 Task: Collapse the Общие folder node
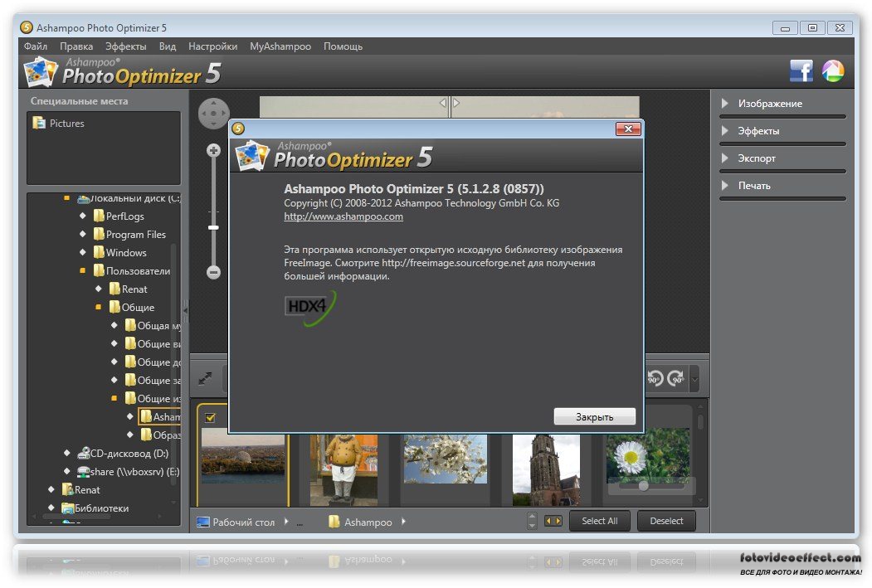click(x=99, y=307)
